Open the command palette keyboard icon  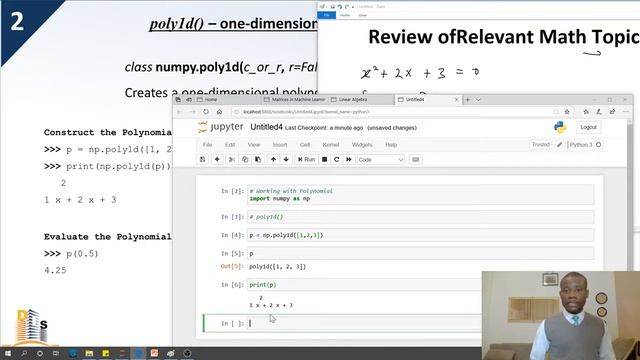(416, 160)
